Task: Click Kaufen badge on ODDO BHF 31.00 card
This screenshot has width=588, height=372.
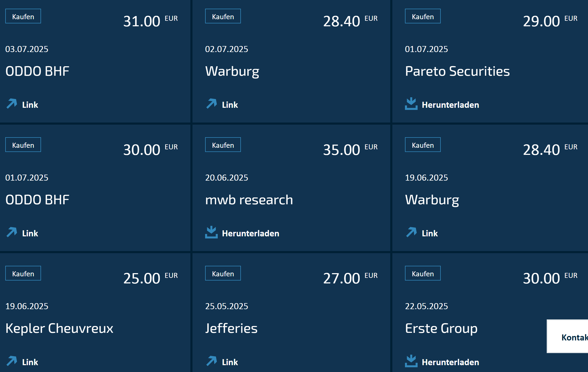Action: pos(23,16)
